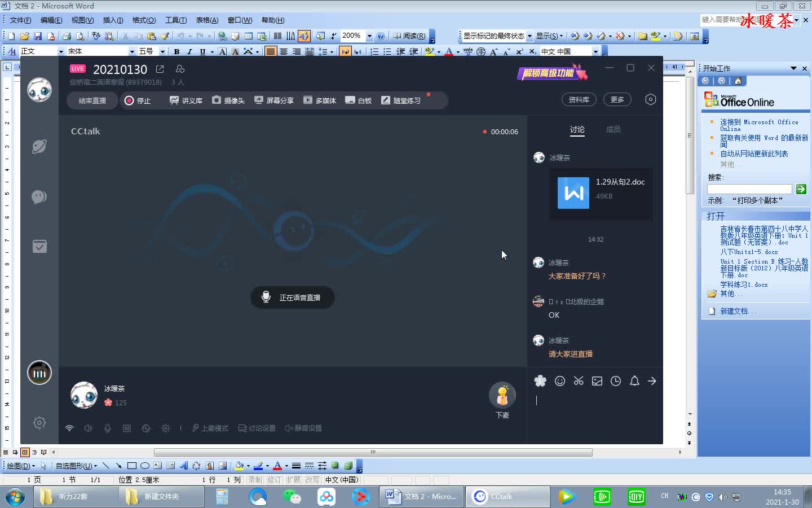The image size is (812, 508).
Task: Toggle the speaker icon in CCtalk bottom bar
Action: pos(88,428)
